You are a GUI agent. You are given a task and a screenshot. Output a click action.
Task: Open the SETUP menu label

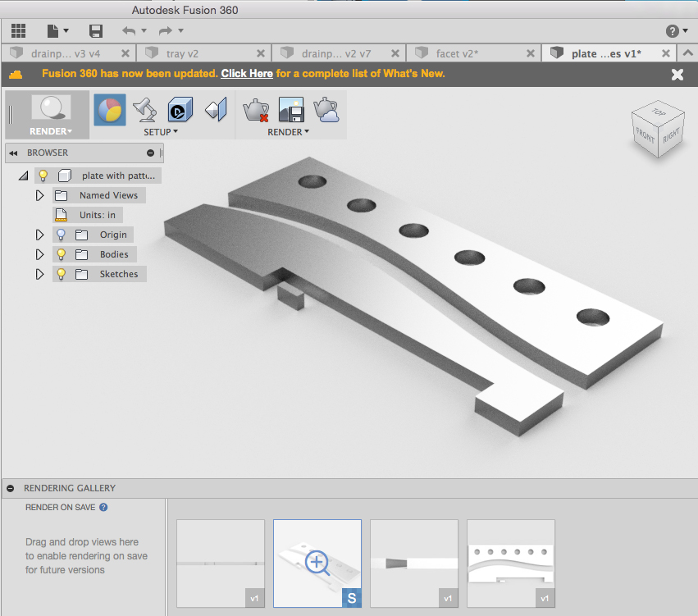[x=161, y=132]
